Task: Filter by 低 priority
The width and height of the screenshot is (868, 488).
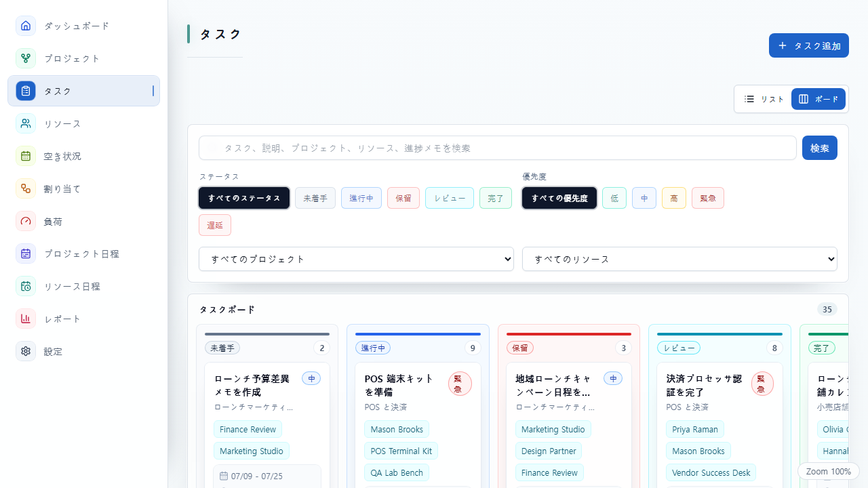Action: coord(614,198)
